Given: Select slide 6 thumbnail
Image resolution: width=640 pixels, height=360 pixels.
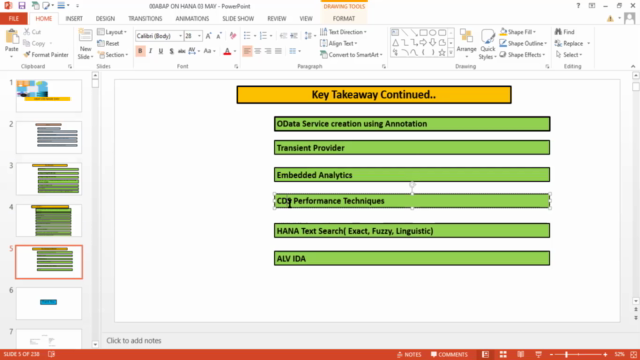Looking at the screenshot, I should tap(49, 303).
